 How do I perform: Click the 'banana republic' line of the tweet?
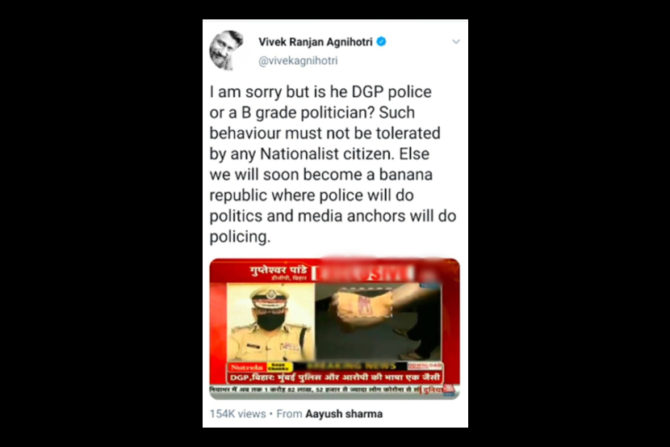321,175
